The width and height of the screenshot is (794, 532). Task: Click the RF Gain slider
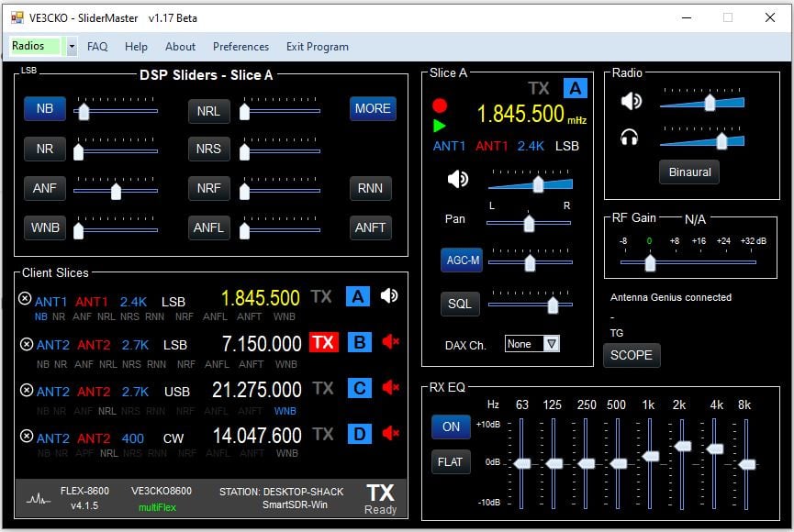[x=688, y=262]
